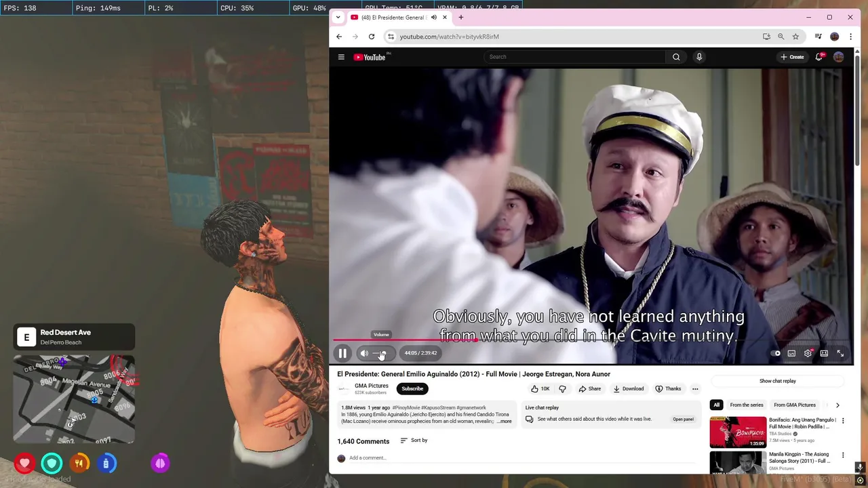Click the #PinoyMovie hashtag
The height and width of the screenshot is (488, 868).
[x=406, y=408]
